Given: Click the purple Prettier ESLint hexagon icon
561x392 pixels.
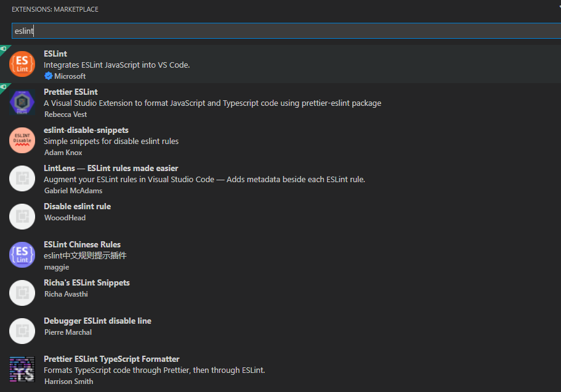Looking at the screenshot, I should tap(22, 102).
